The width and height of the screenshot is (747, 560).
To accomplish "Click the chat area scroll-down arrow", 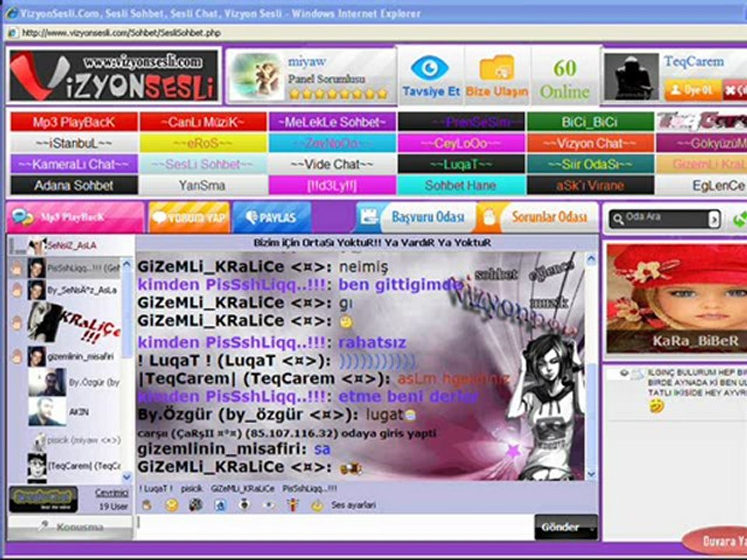I will (591, 474).
